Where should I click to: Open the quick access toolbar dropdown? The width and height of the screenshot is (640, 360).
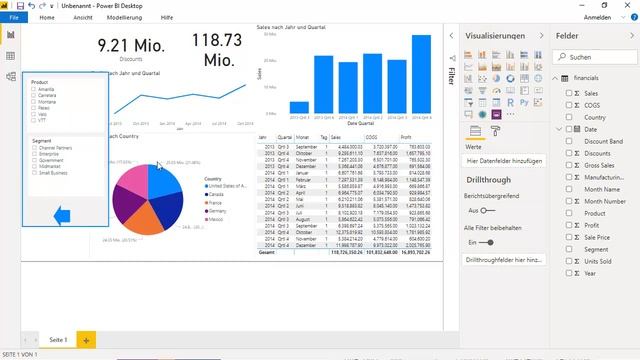[52, 6]
